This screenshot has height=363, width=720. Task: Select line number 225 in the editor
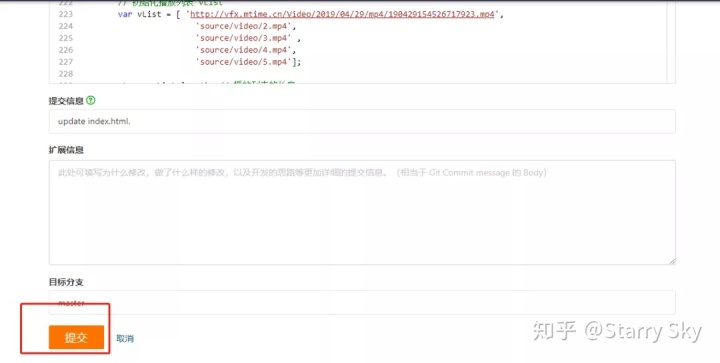pos(66,38)
